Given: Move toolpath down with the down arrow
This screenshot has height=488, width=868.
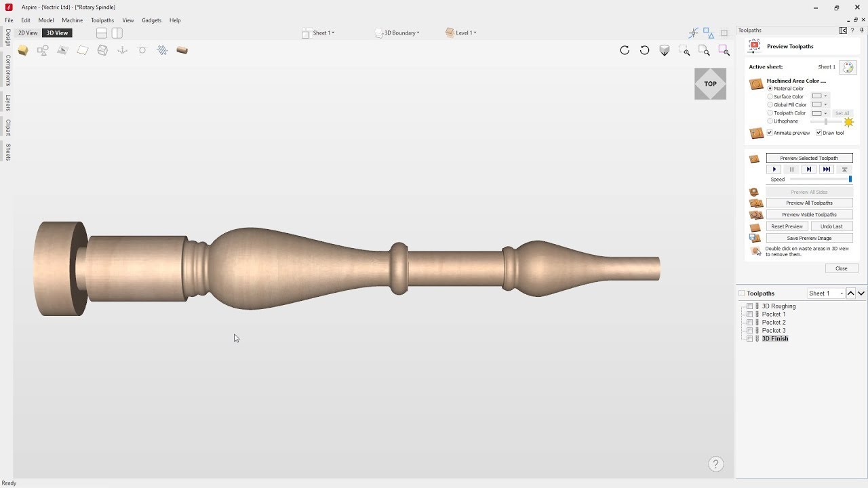Looking at the screenshot, I should (861, 293).
